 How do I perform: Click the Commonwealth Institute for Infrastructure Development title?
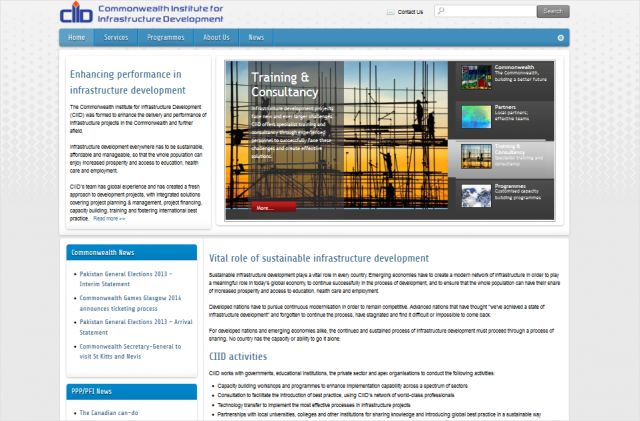(160, 13)
